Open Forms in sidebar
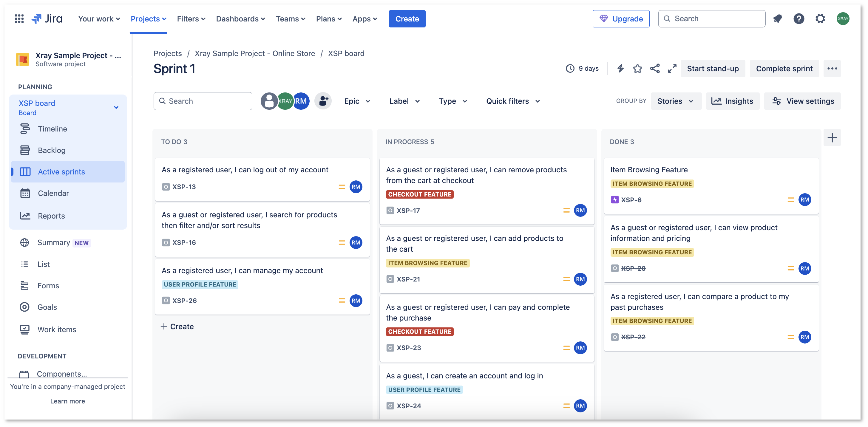 [x=68, y=286]
